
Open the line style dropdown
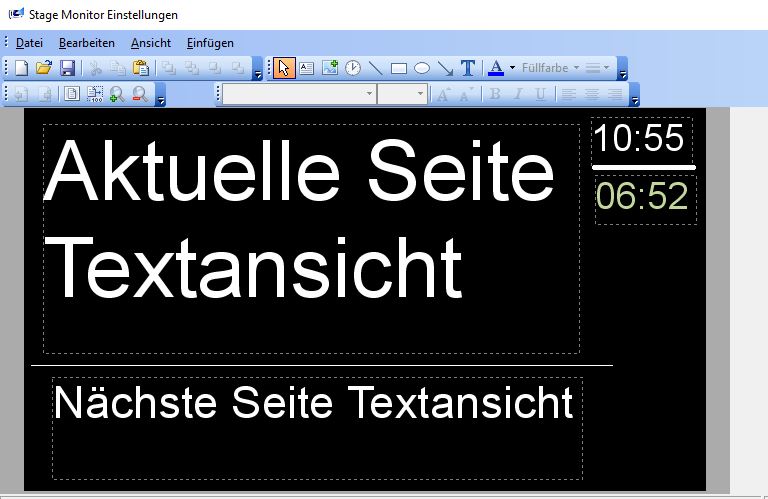(598, 68)
